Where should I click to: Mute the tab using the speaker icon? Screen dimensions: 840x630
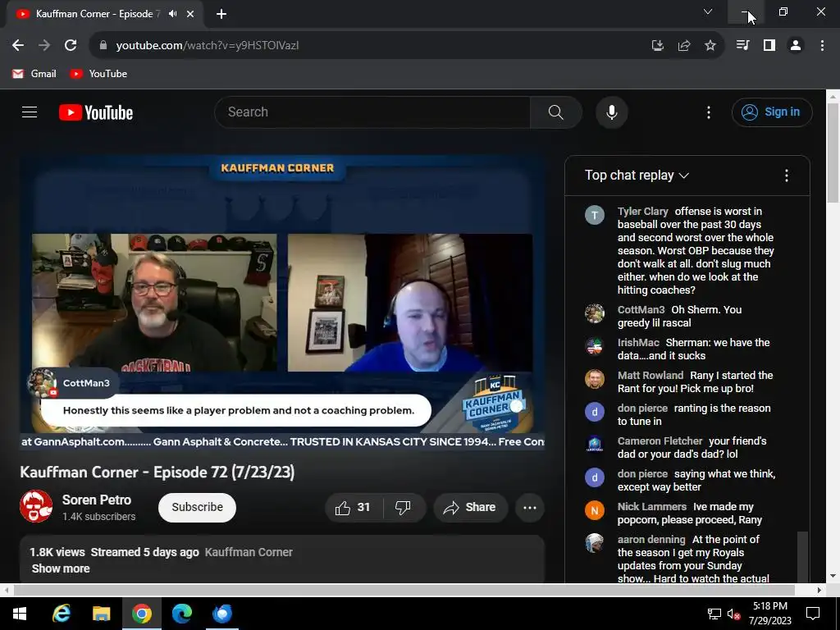(x=172, y=14)
